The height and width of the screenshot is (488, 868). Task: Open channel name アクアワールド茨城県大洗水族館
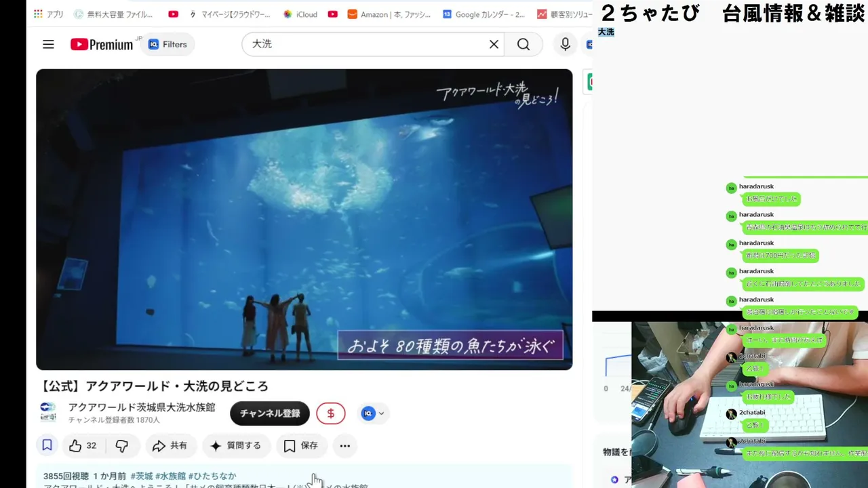(x=142, y=407)
